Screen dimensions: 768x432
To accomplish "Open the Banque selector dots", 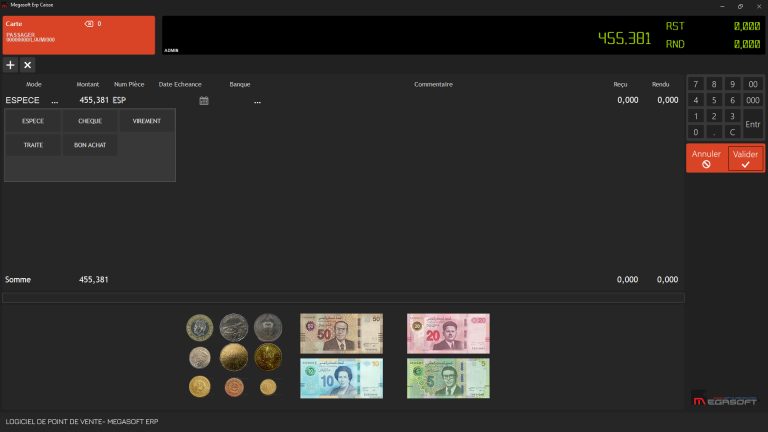I will pyautogui.click(x=257, y=101).
